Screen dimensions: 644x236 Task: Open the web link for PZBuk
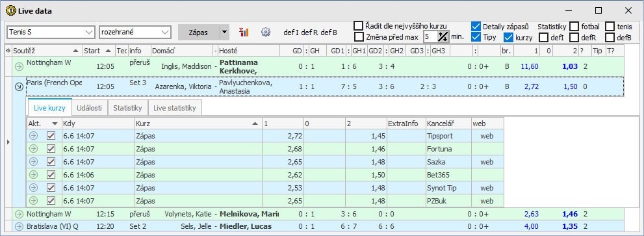click(487, 201)
